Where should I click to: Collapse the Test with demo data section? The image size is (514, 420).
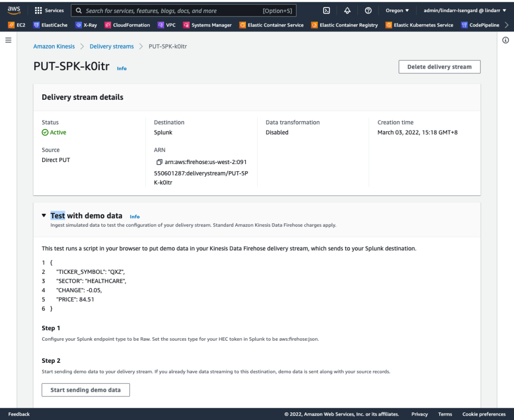pyautogui.click(x=44, y=216)
